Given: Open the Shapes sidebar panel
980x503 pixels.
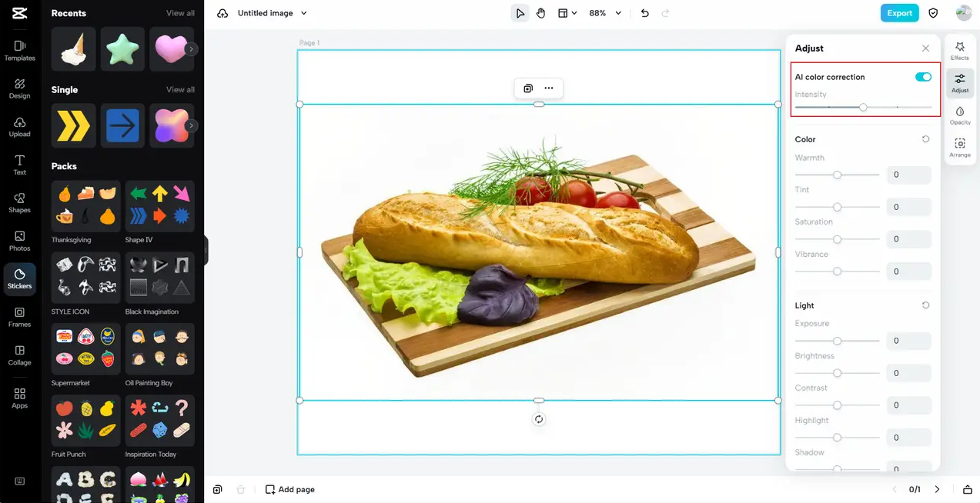Looking at the screenshot, I should pos(20,203).
